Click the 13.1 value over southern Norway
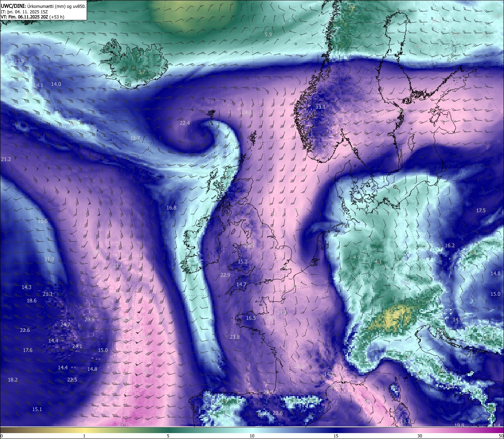The image size is (504, 439). point(321,107)
